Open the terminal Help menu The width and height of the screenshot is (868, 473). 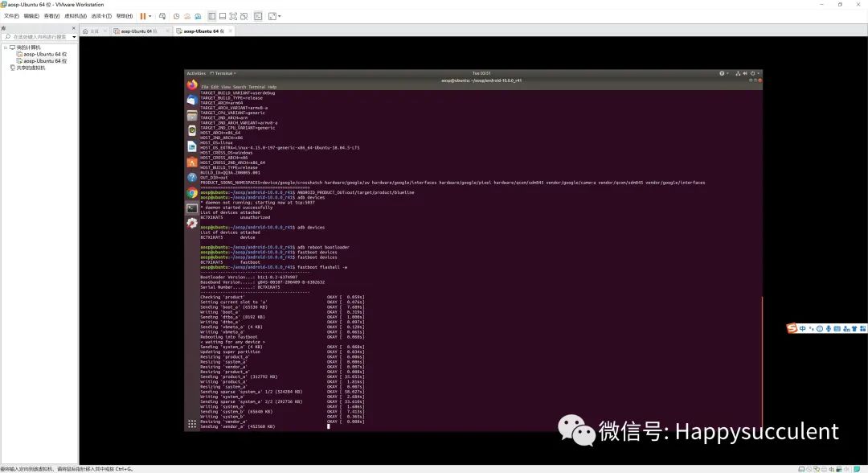click(272, 87)
